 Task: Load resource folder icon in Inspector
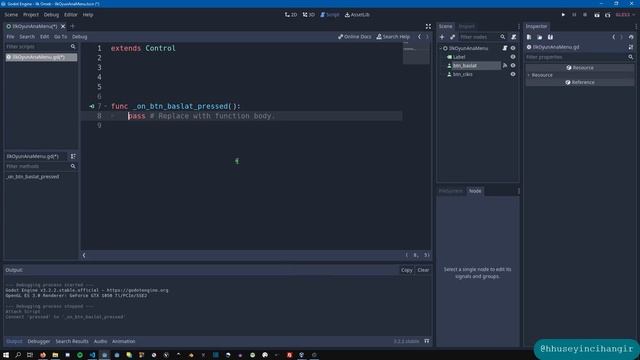[x=540, y=37]
